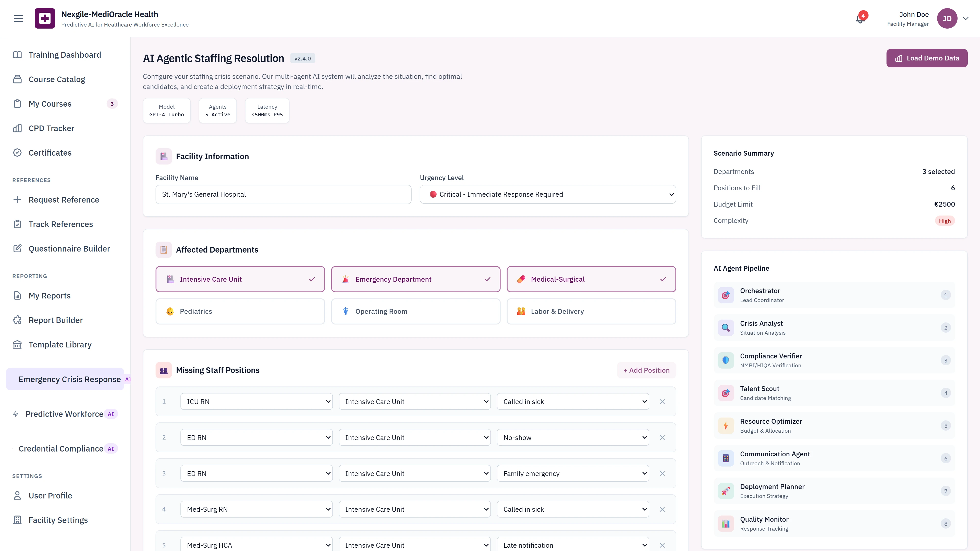Open the Urgency Level dropdown
980x551 pixels.
tap(547, 194)
